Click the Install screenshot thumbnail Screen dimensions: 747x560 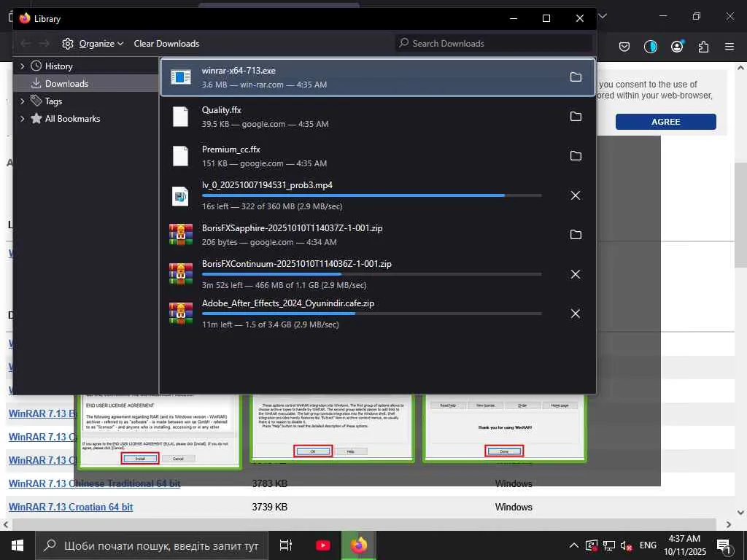[158, 432]
